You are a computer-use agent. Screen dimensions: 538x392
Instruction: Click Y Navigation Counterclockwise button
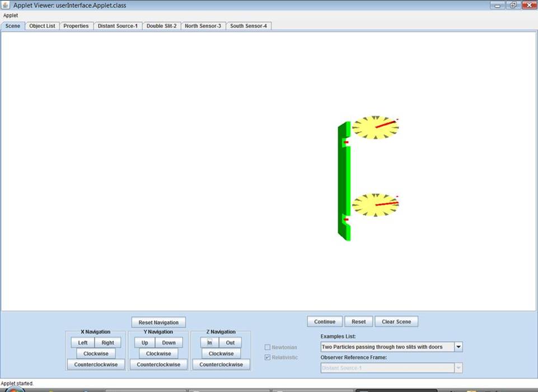pyautogui.click(x=158, y=365)
